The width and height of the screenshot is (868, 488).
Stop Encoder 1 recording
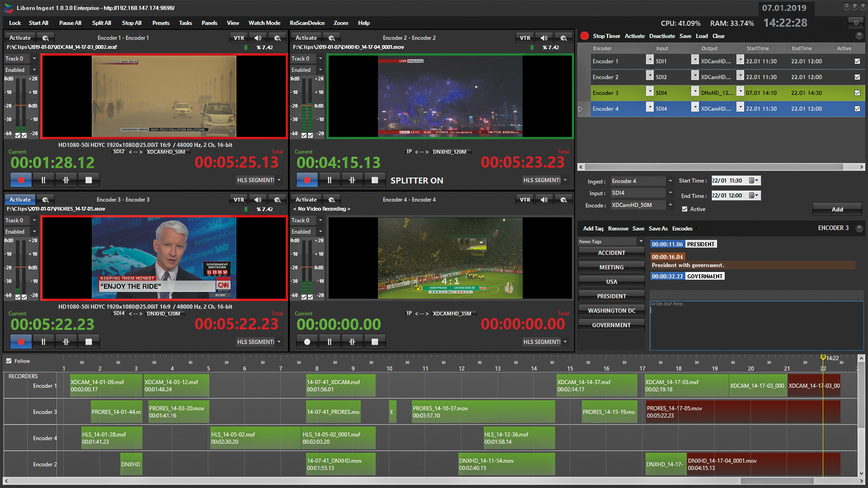click(89, 180)
